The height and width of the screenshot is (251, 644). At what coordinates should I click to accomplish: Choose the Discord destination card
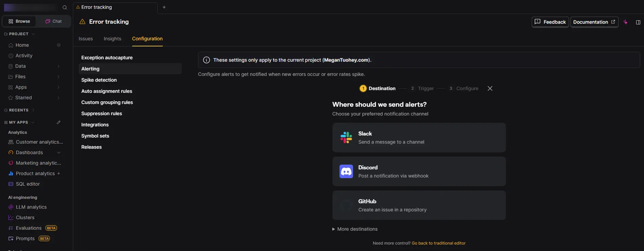coord(419,171)
